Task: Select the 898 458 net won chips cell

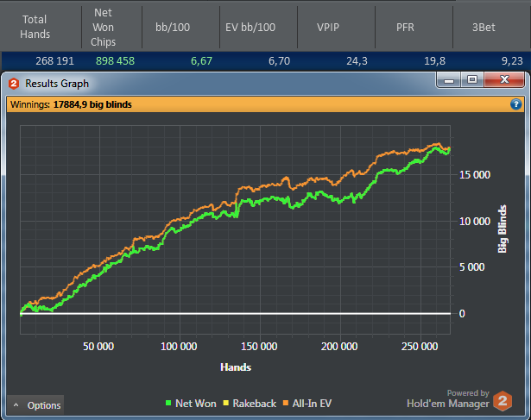Action: 110,61
